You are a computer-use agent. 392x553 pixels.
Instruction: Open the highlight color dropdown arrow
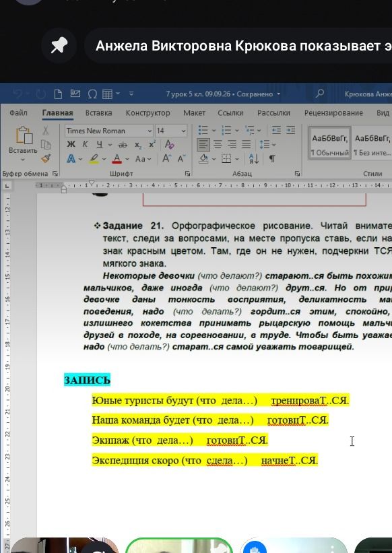point(104,159)
